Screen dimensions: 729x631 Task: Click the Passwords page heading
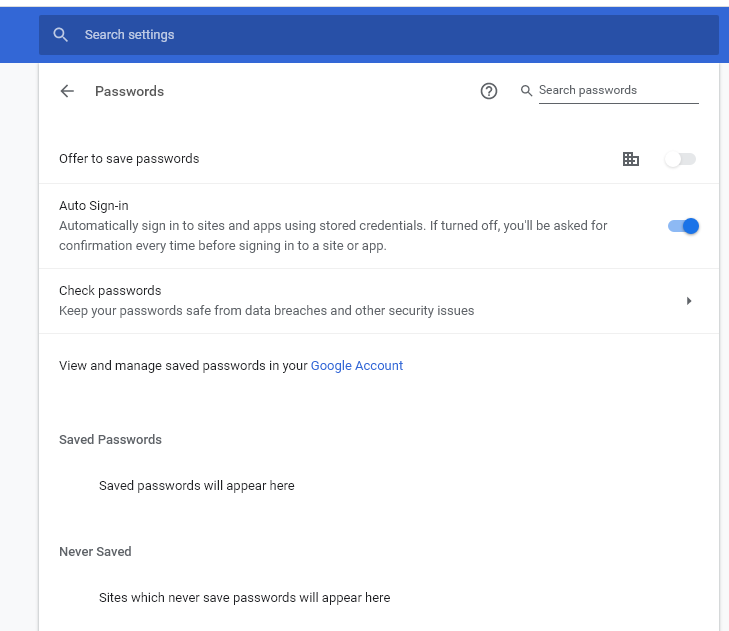coord(129,91)
